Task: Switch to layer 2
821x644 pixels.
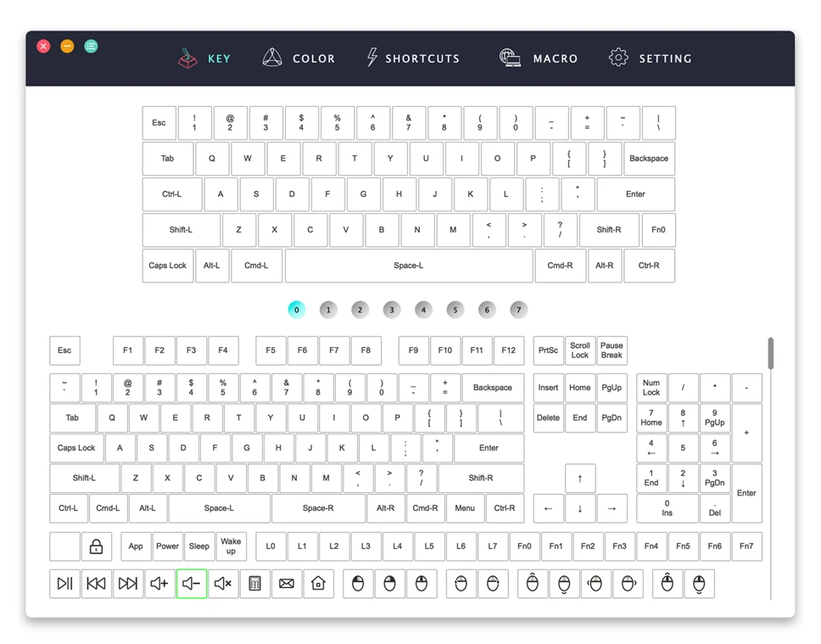Action: pyautogui.click(x=360, y=310)
